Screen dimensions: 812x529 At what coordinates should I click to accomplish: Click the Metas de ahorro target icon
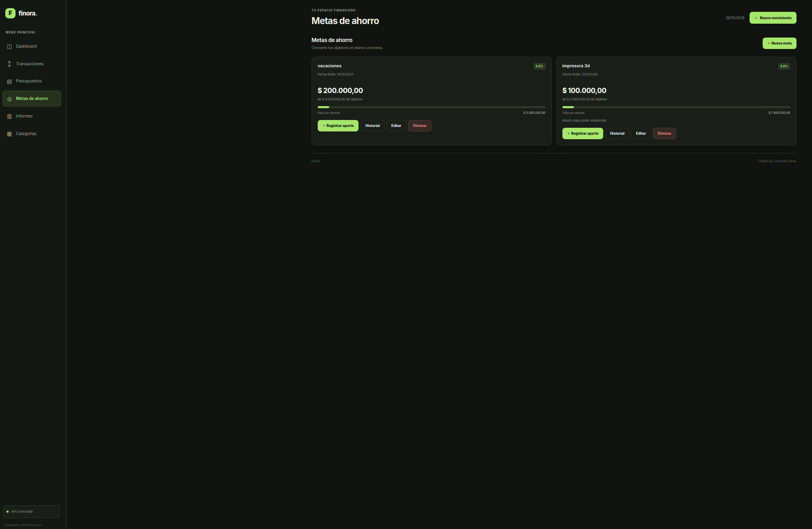click(9, 99)
